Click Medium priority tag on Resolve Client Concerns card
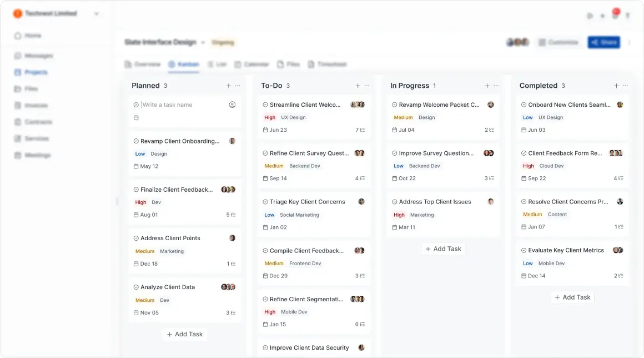The image size is (644, 358). click(x=532, y=215)
